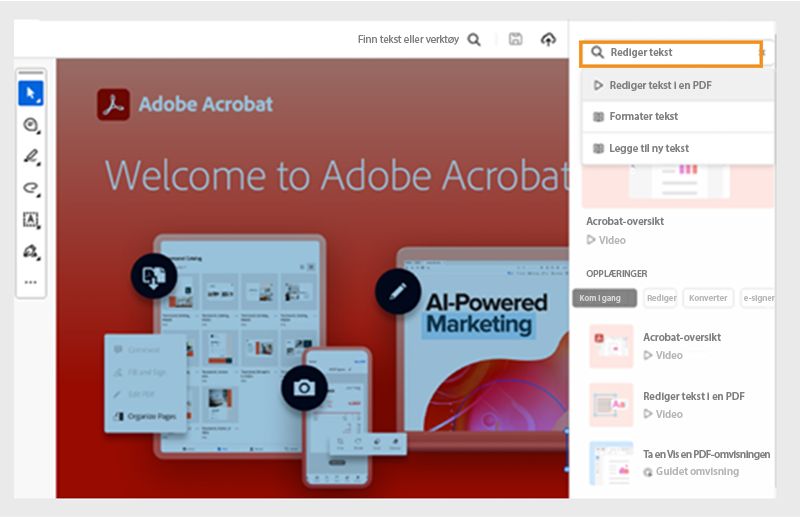Select the text box tool
The height and width of the screenshot is (517, 801).
click(x=30, y=220)
